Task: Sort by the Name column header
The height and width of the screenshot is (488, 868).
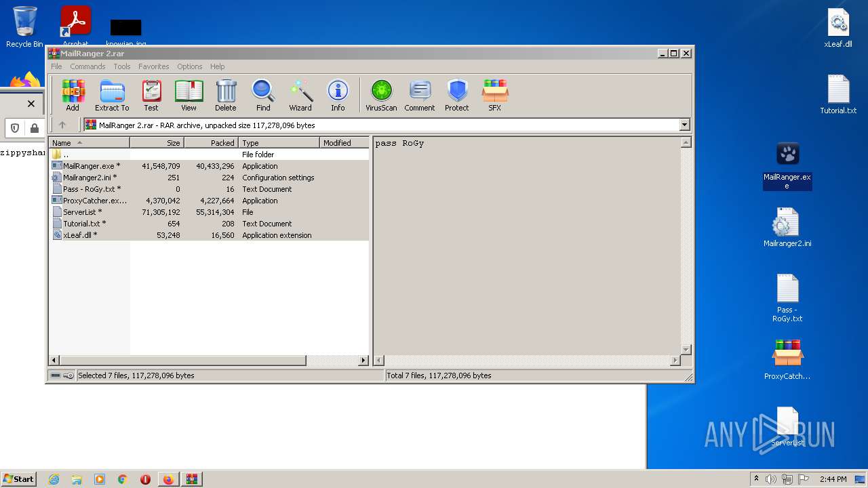Action: pos(89,143)
